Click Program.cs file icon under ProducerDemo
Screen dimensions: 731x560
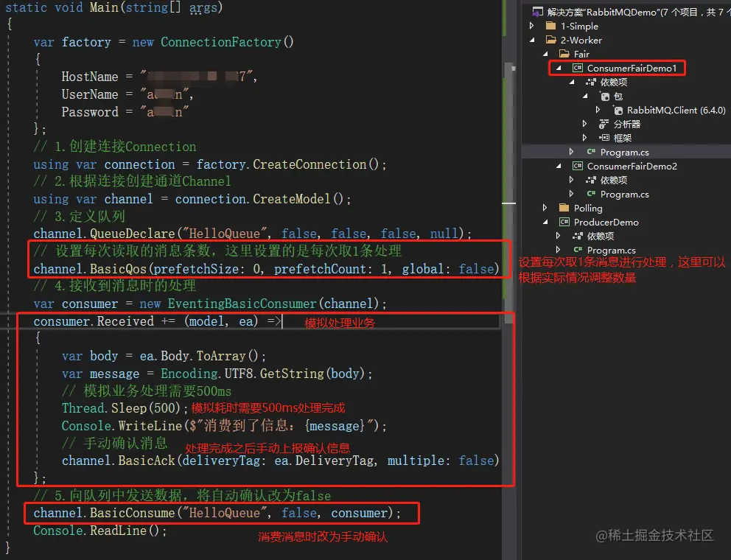[578, 250]
